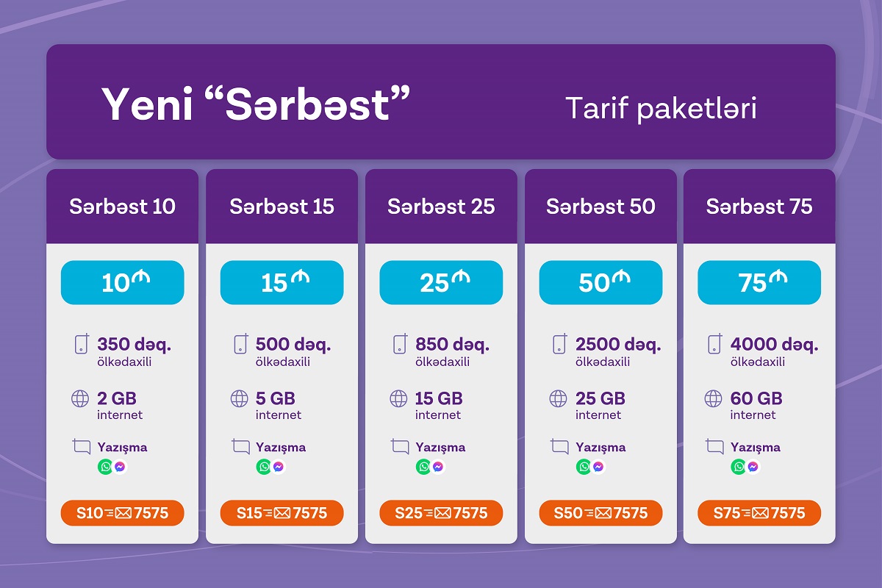The image size is (882, 588).
Task: Click the phone minutes icon in Sərbəst 50
Action: (x=559, y=344)
